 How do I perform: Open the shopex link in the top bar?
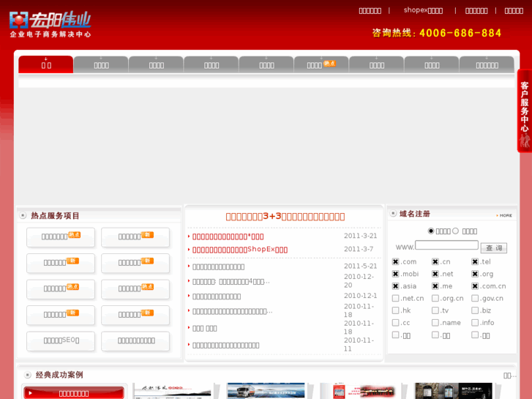pos(423,10)
